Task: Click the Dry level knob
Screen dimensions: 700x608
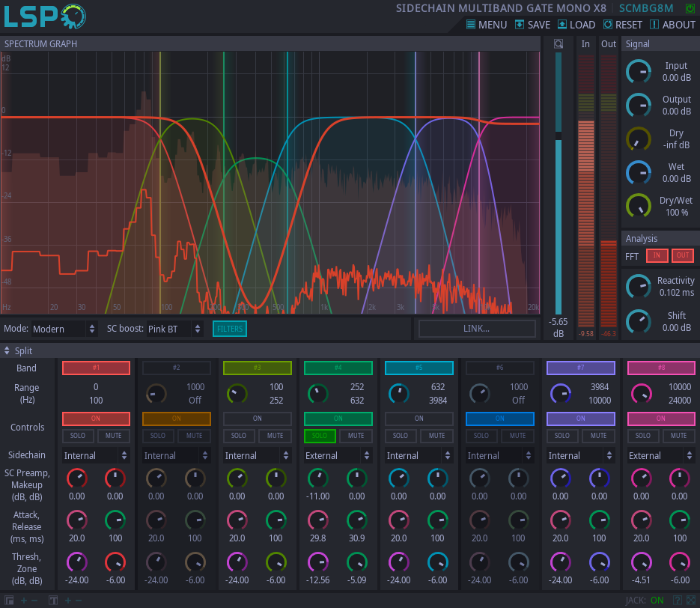Action: [639, 139]
